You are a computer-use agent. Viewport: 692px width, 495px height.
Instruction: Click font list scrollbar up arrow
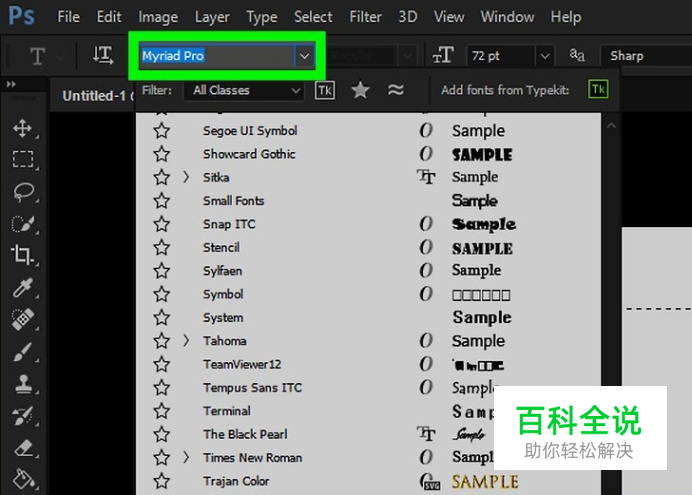pos(611,126)
